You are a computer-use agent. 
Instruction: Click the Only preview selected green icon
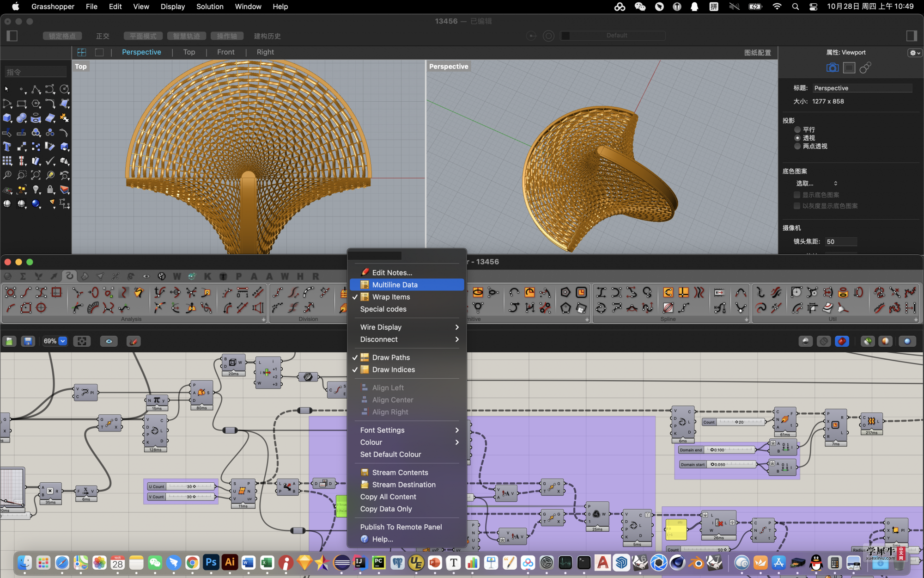pos(868,341)
